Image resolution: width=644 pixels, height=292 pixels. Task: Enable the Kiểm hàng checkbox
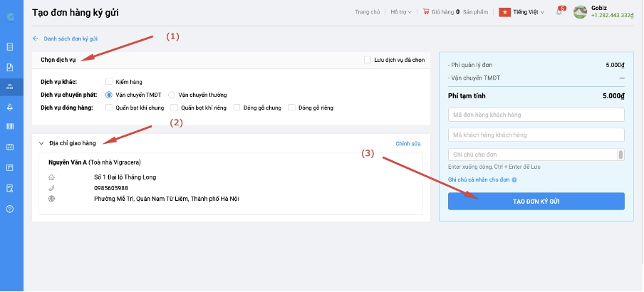[x=109, y=82]
